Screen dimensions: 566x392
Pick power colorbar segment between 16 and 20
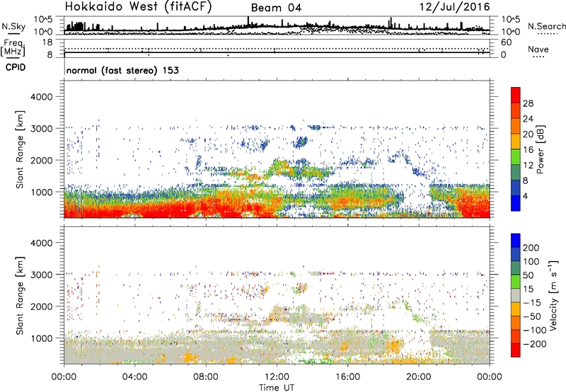[x=516, y=142]
